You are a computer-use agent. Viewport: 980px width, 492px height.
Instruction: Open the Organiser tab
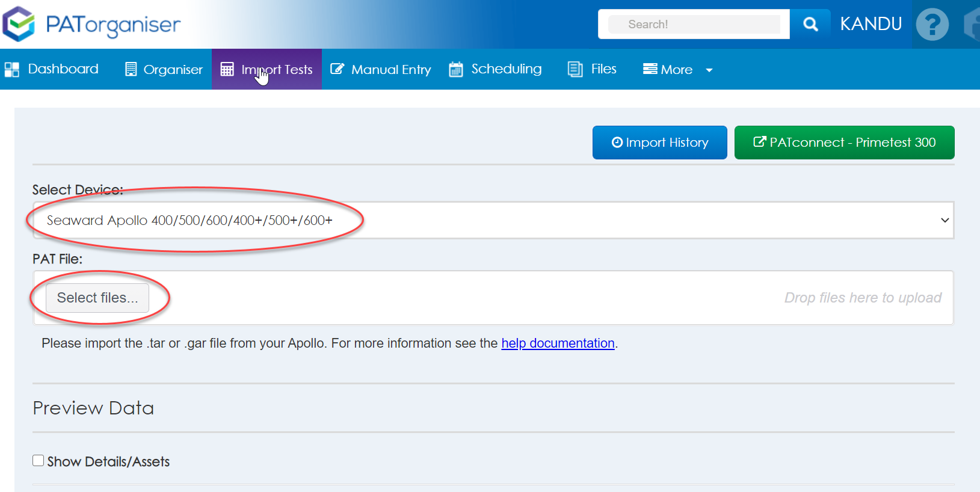point(164,69)
